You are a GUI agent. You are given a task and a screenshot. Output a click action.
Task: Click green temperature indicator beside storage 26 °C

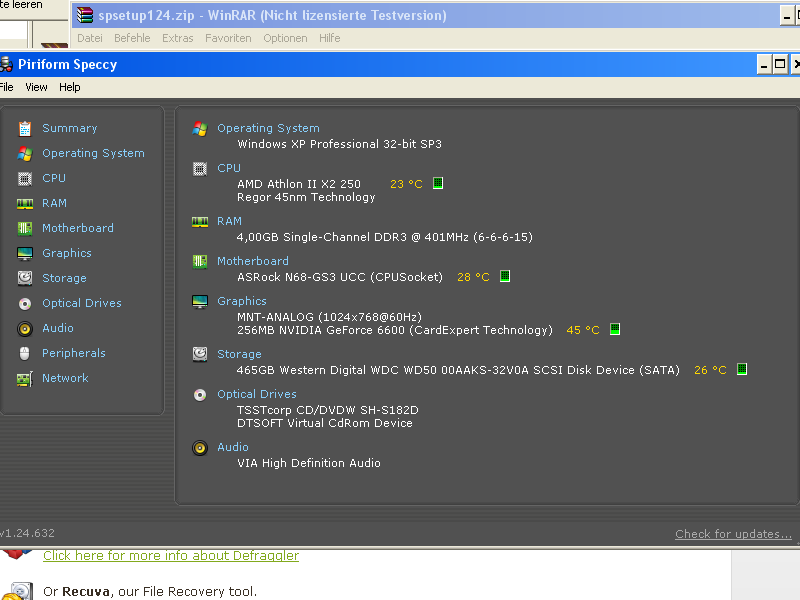click(742, 369)
